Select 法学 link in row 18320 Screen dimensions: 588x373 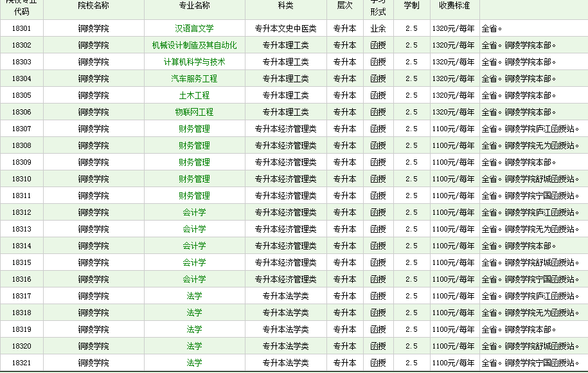click(194, 347)
